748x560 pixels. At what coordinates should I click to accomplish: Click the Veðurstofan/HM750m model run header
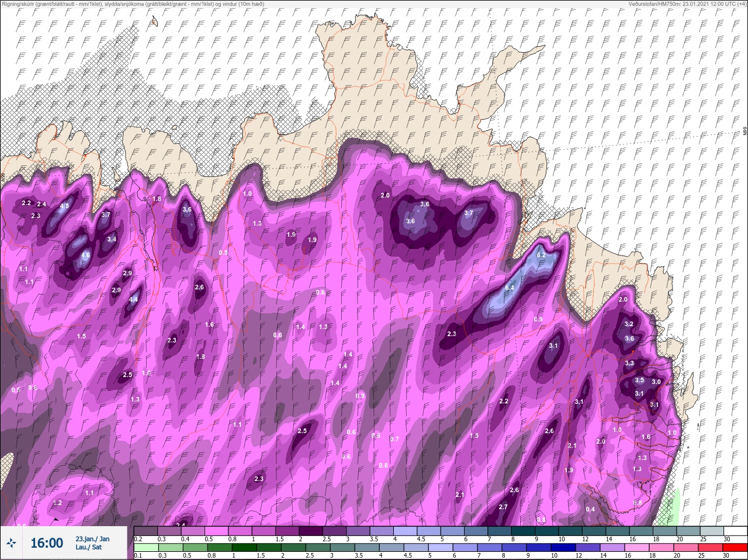[x=687, y=4]
